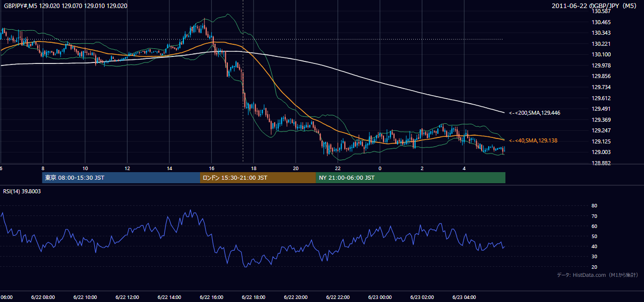The image size is (644, 302).
Task: Click hour label 16 under price chart
Action: point(212,168)
